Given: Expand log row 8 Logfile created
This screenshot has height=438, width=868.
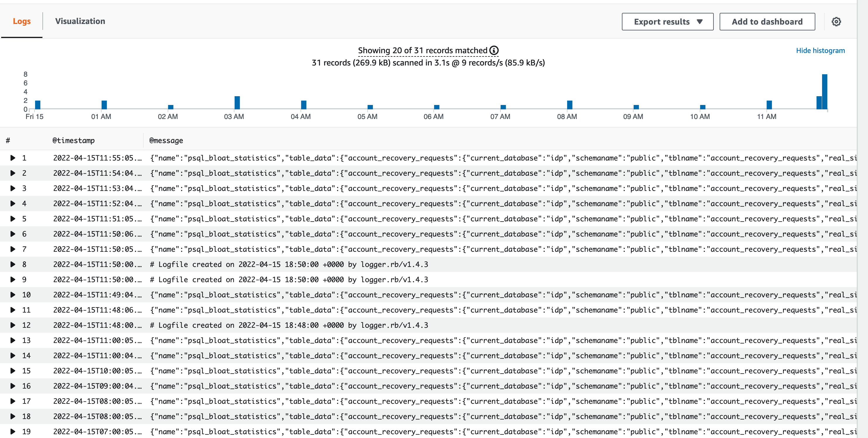Looking at the screenshot, I should click(x=13, y=264).
